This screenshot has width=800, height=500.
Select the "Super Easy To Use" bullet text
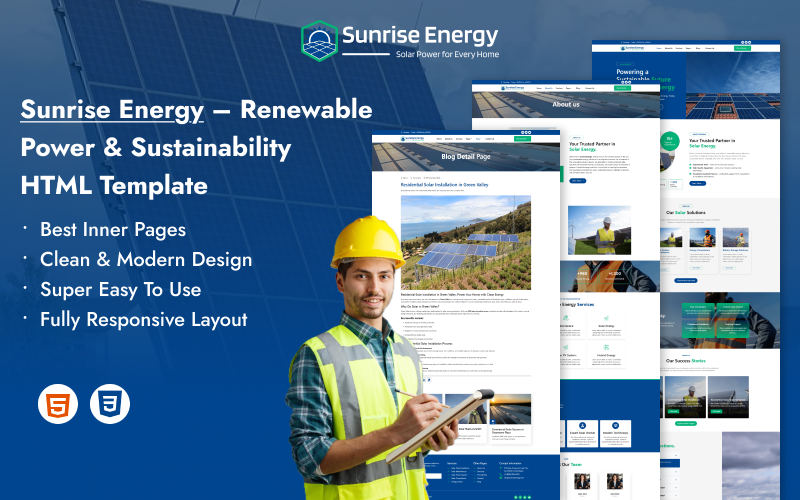(x=120, y=290)
